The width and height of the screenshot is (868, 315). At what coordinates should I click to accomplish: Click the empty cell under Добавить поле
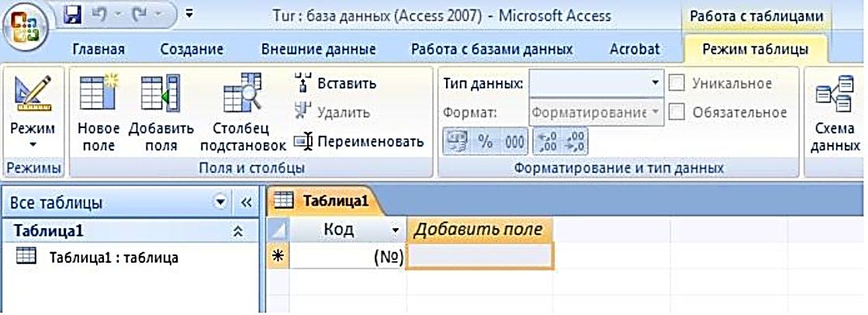[480, 258]
